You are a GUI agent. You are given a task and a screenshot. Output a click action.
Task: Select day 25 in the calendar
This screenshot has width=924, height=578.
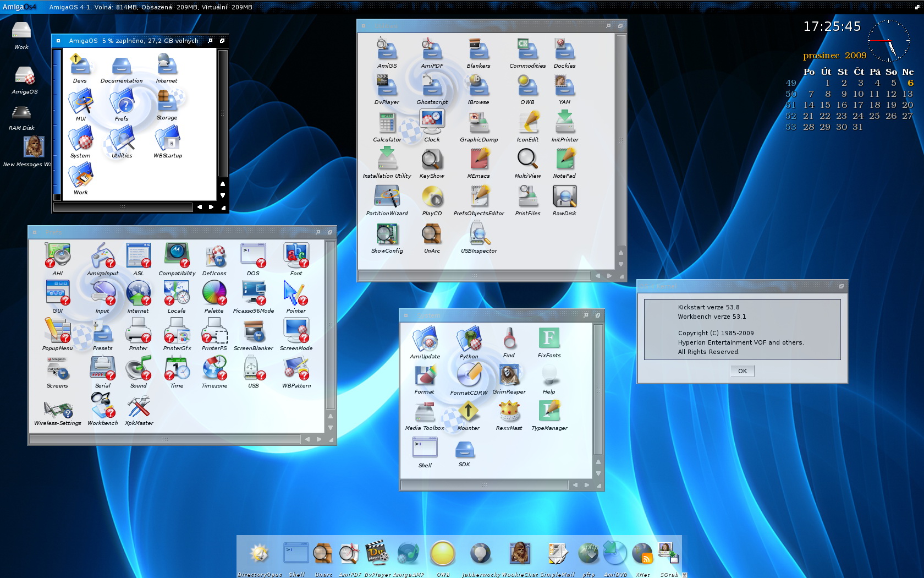tap(874, 116)
